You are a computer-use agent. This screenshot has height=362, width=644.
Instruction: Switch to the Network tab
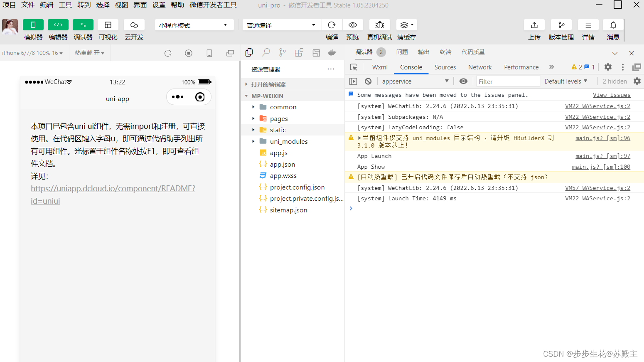[x=480, y=67]
